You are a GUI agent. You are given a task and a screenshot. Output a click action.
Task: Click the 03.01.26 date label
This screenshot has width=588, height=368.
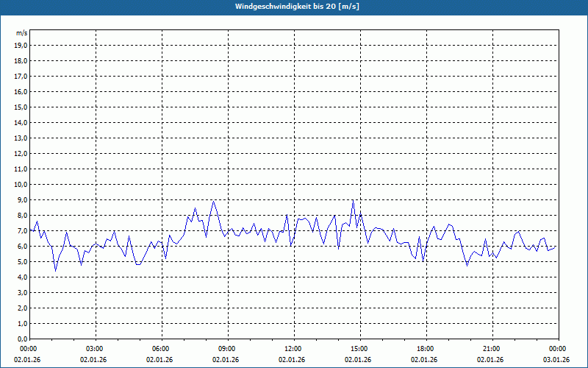[x=556, y=360]
